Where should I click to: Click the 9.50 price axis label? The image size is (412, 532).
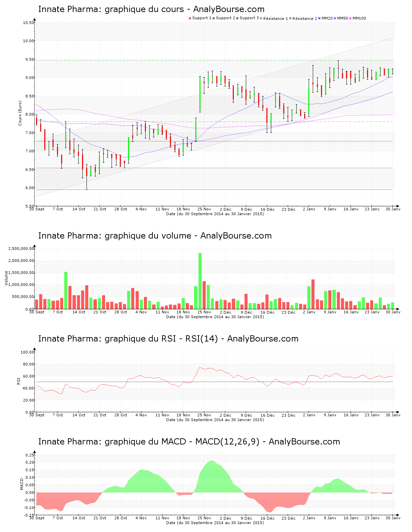pos(30,59)
